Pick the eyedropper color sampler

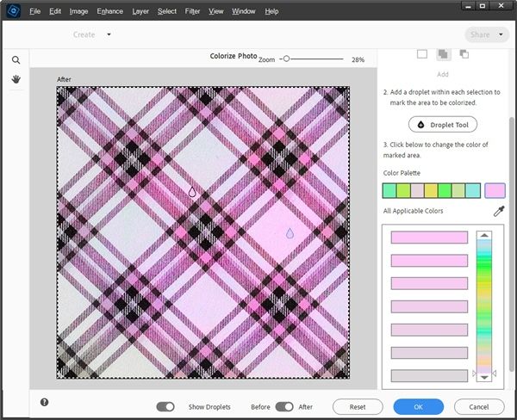[x=499, y=211]
